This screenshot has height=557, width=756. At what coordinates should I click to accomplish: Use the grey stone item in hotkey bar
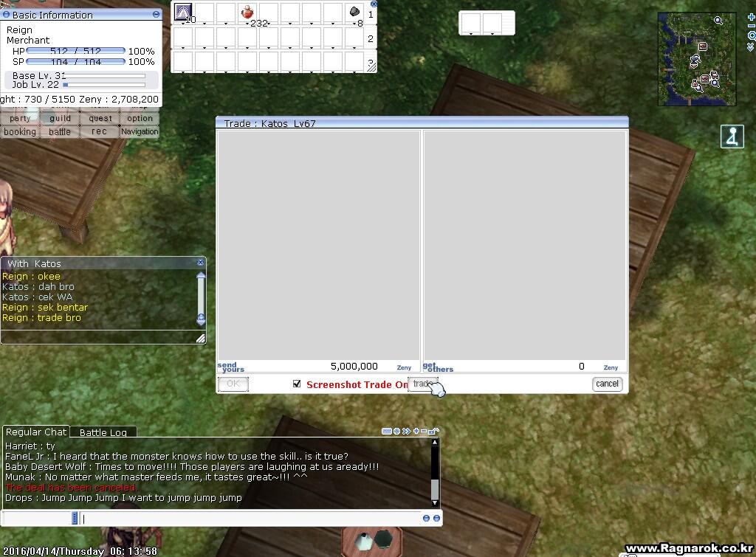[x=354, y=11]
